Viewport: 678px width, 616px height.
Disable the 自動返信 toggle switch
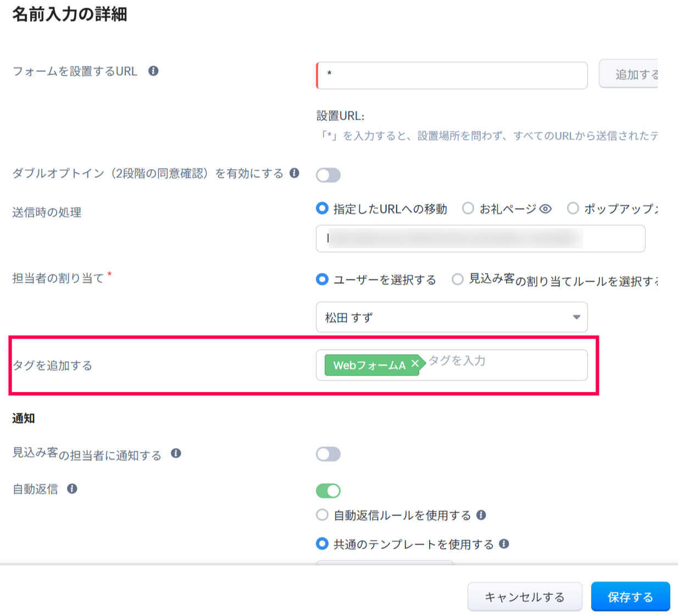[328, 490]
